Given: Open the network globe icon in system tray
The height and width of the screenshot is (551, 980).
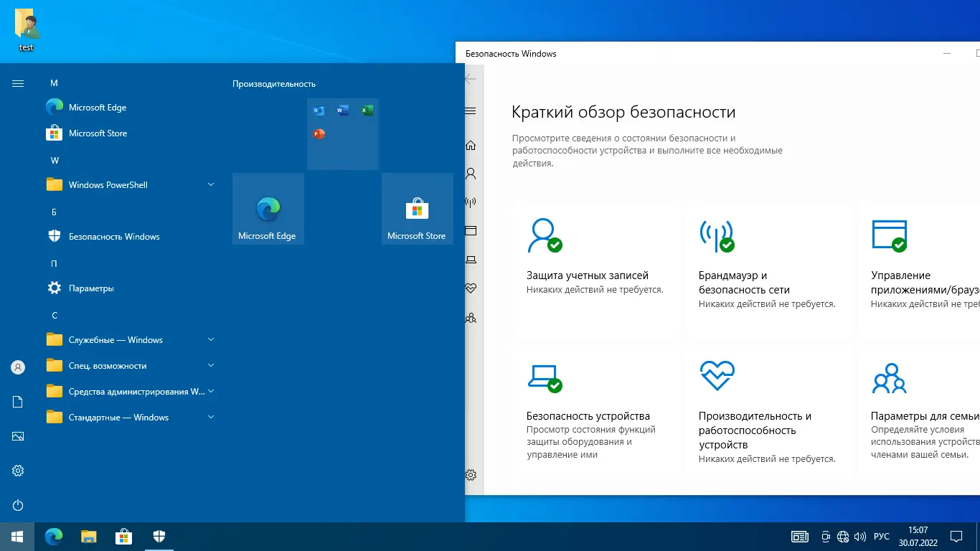Looking at the screenshot, I should pos(842,536).
